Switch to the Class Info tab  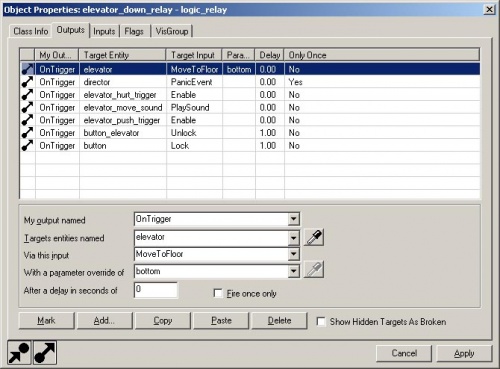[31, 31]
